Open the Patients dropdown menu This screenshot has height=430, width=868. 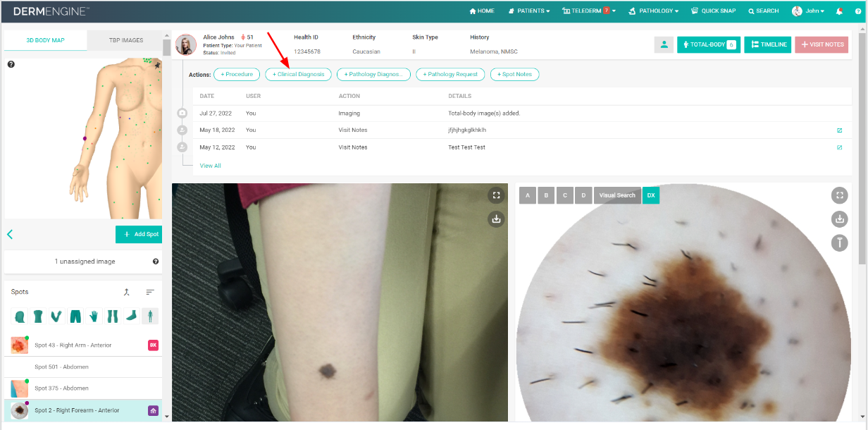529,11
